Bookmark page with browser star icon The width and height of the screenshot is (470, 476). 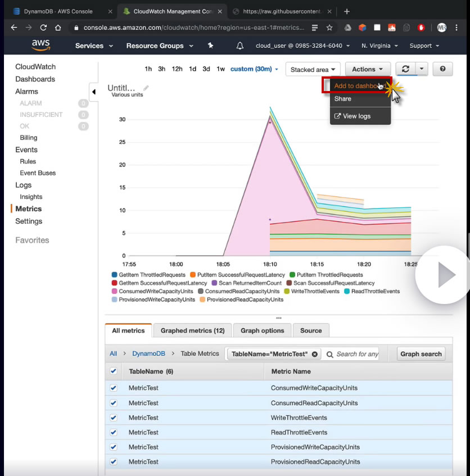[x=329, y=27]
